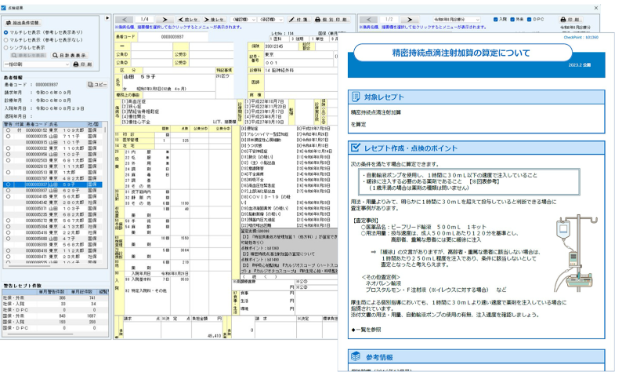Image resolution: width=618 pixels, height=376 pixels.
Task: Click the レセプト作成・点検のポイント checkmark icon
Action: [x=356, y=148]
